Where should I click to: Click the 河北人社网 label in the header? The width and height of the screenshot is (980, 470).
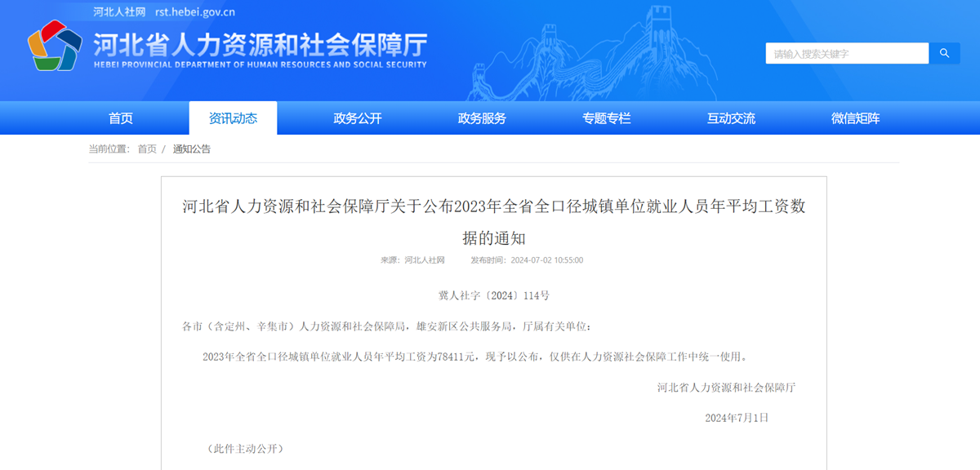119,11
